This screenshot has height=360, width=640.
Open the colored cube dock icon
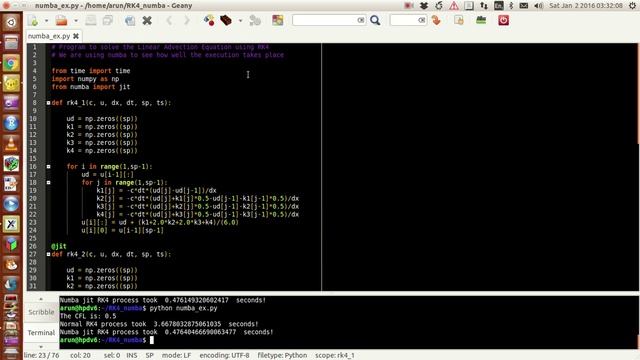pyautogui.click(x=11, y=244)
